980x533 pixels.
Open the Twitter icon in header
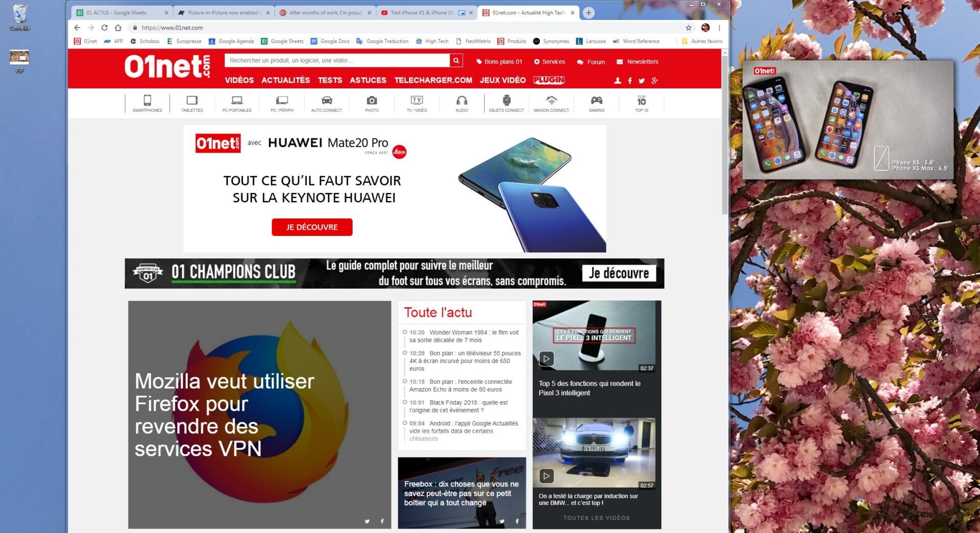[642, 81]
